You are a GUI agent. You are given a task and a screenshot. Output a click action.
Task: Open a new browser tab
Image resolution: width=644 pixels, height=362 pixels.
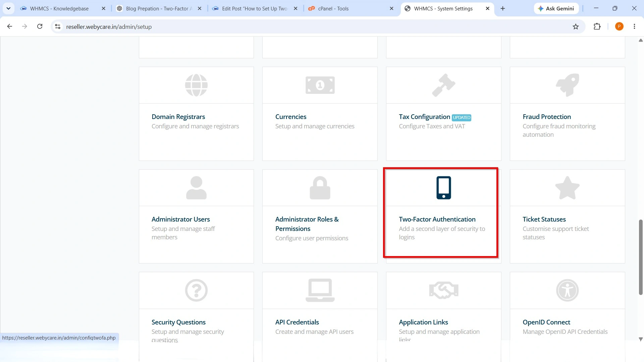pos(502,8)
